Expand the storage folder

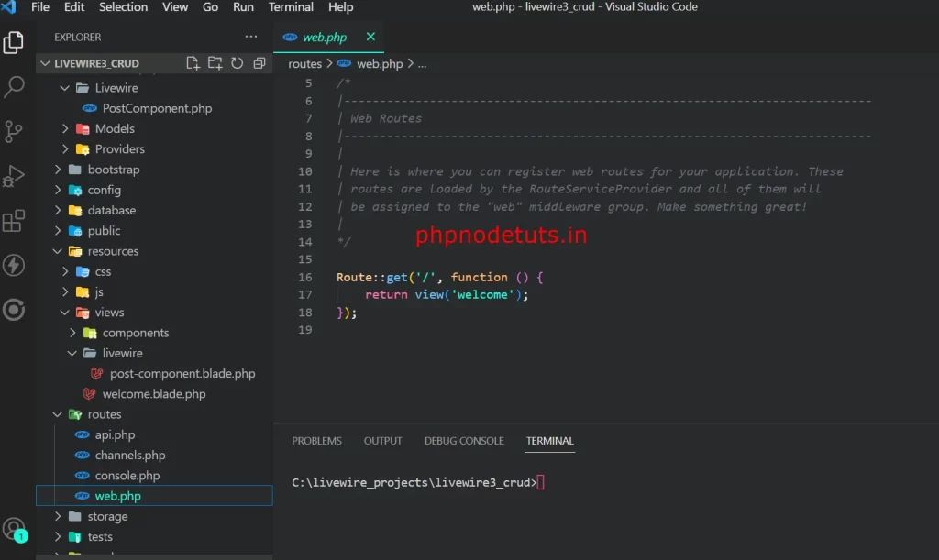58,516
